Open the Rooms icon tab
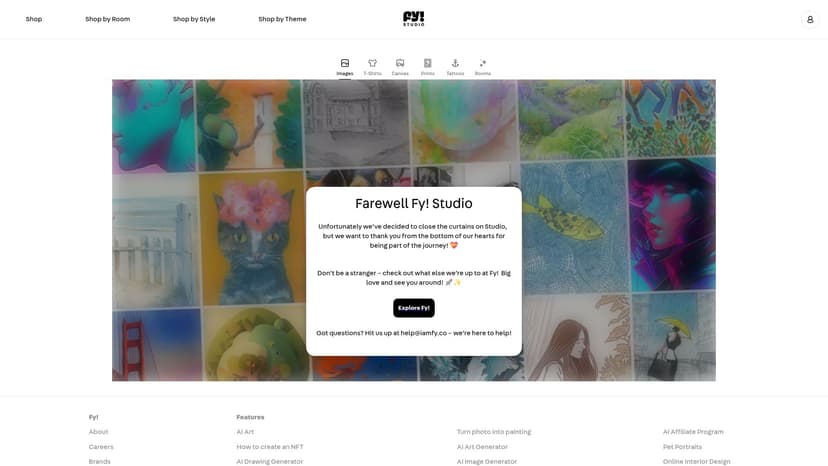 [483, 63]
